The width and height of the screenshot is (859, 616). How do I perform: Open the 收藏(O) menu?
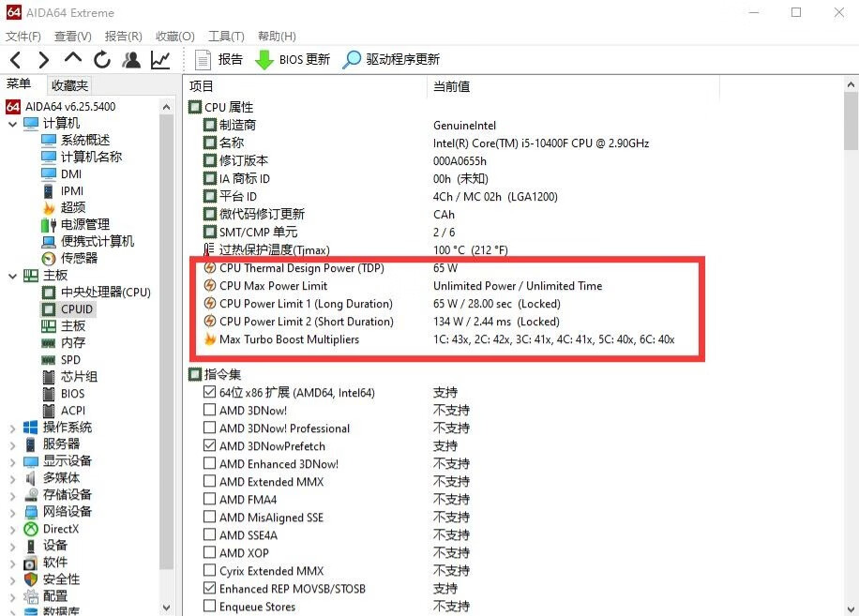pos(174,37)
